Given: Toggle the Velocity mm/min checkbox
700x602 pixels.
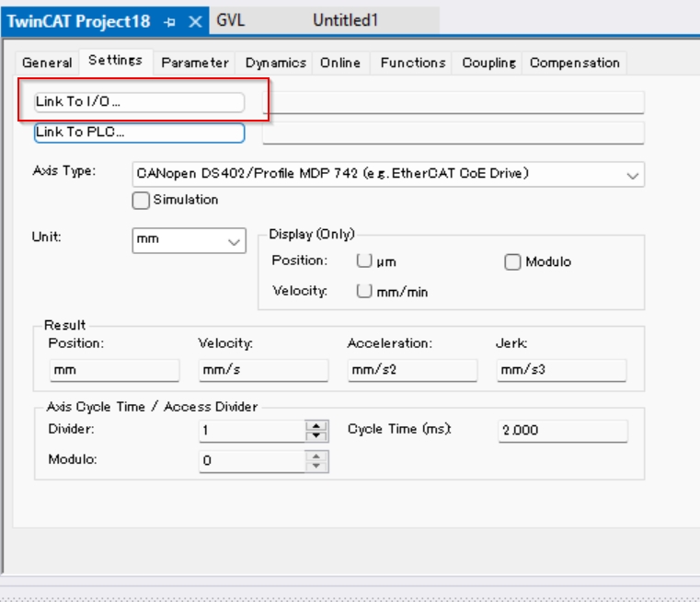Looking at the screenshot, I should tap(364, 291).
